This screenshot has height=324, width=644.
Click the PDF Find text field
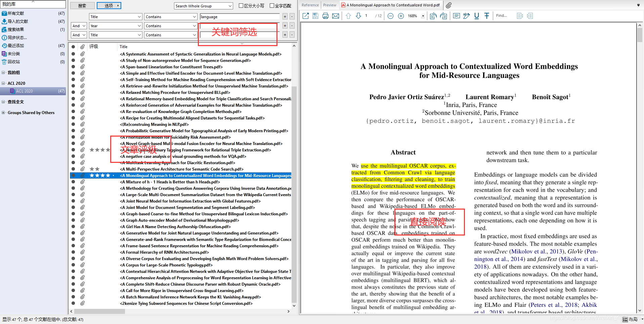(x=504, y=16)
